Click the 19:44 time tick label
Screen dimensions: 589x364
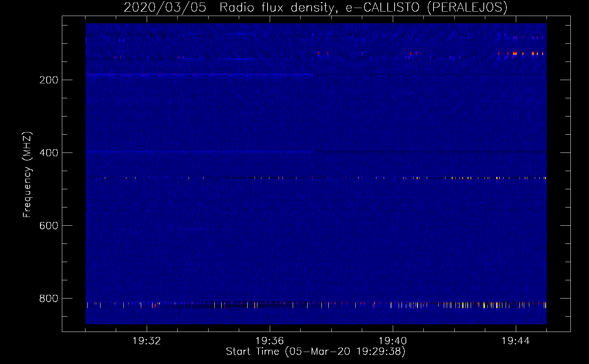pyautogui.click(x=516, y=341)
